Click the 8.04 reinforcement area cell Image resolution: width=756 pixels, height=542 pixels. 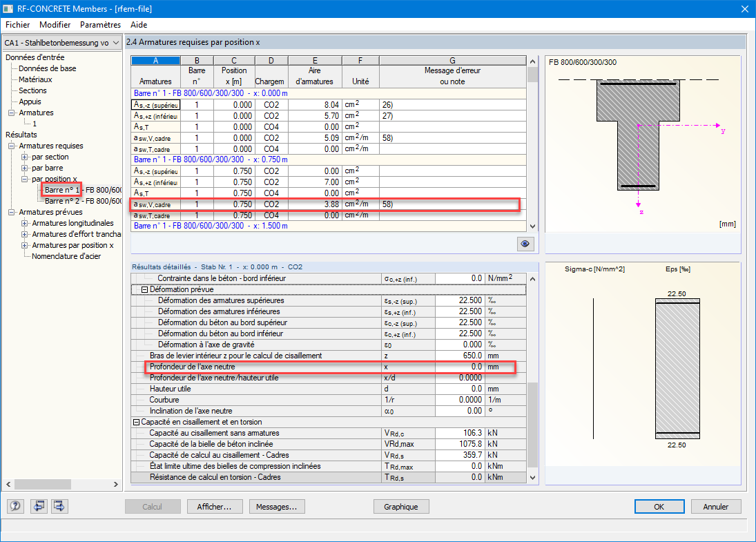[x=315, y=105]
